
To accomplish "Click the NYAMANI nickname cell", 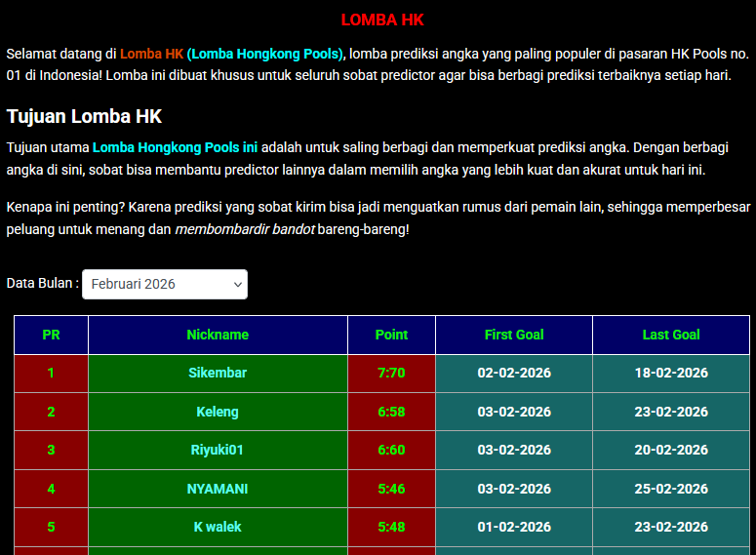I will [x=218, y=489].
